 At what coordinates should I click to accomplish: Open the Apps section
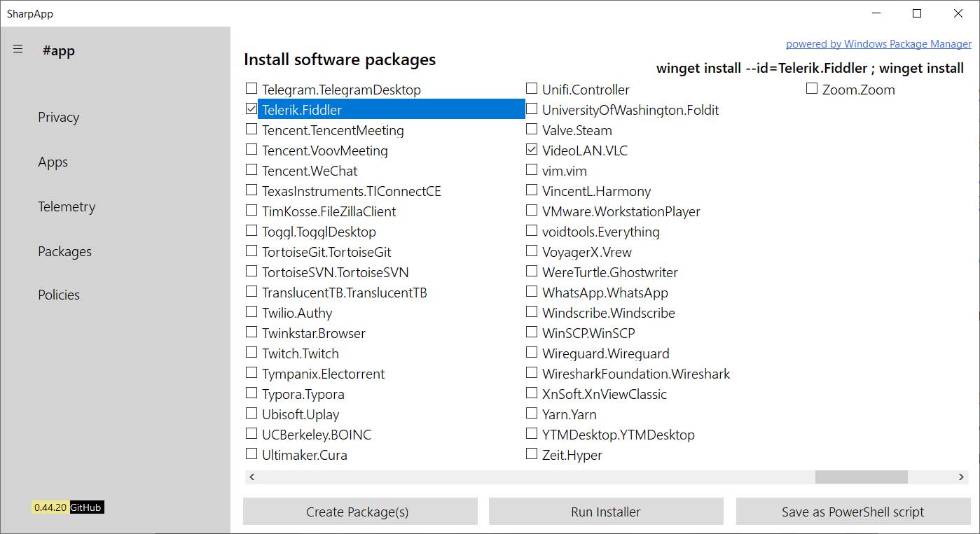(53, 162)
